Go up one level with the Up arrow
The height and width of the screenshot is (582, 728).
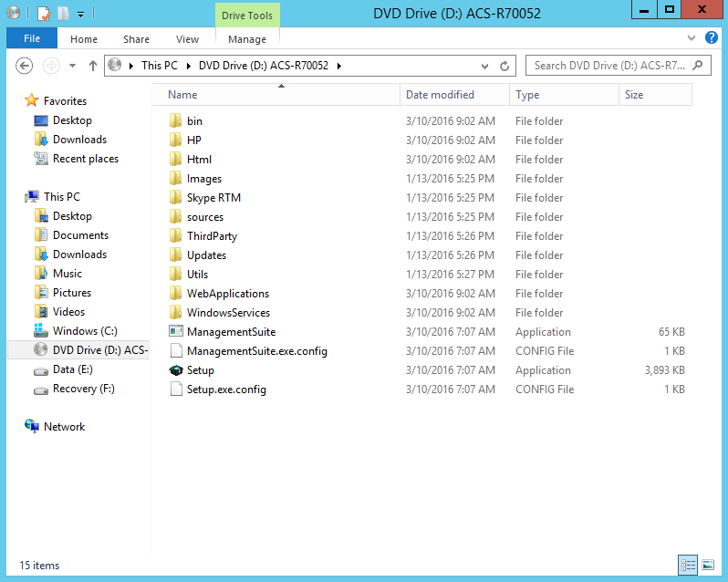click(93, 66)
